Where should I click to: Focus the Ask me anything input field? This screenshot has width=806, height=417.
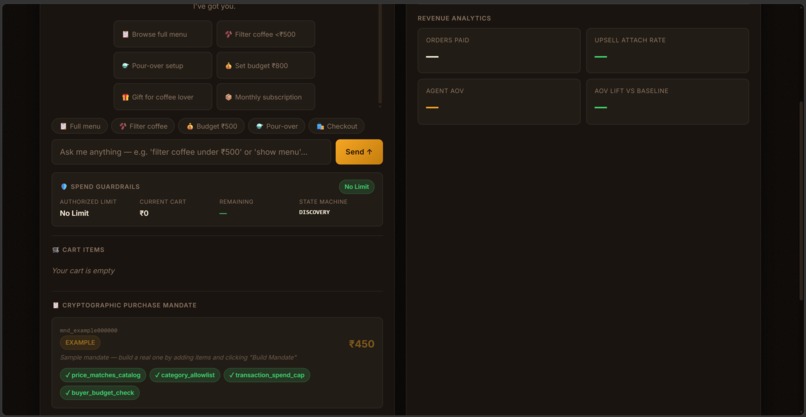point(191,152)
